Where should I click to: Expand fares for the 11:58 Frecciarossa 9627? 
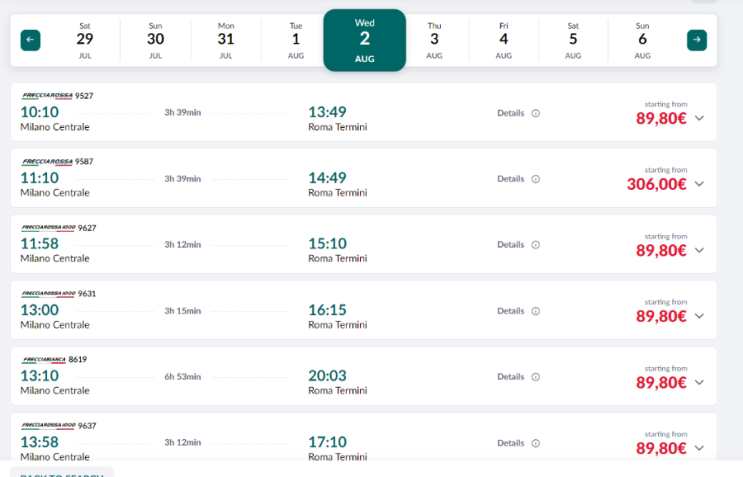699,250
